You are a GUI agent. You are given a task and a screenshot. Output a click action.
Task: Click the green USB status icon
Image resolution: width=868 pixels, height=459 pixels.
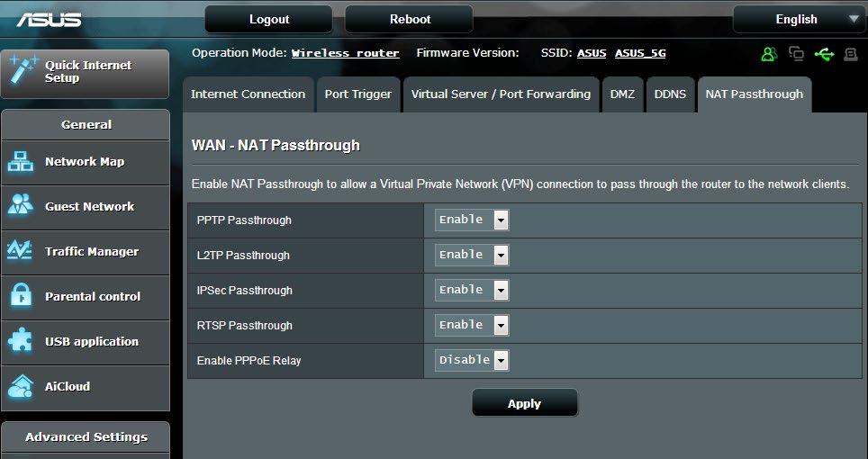(x=824, y=54)
